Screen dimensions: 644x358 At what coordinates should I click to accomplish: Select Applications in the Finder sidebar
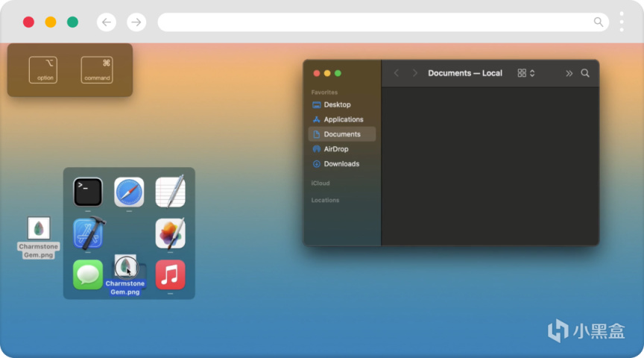pos(341,119)
